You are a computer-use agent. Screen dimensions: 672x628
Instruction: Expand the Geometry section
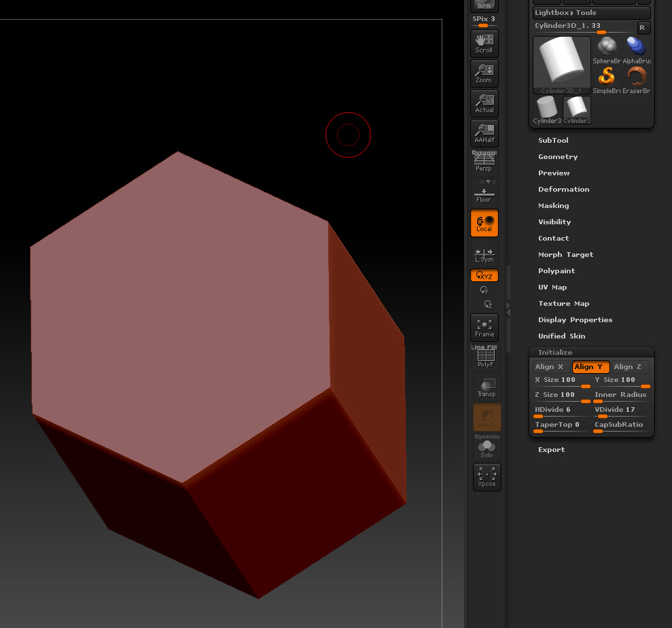point(558,157)
